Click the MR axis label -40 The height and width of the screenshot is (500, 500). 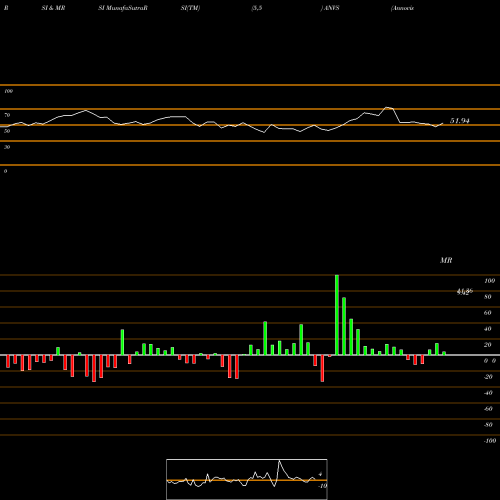coord(488,393)
